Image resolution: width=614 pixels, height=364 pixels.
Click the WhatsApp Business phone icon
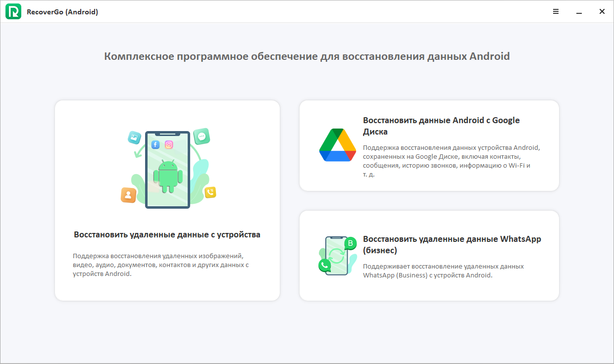click(336, 255)
